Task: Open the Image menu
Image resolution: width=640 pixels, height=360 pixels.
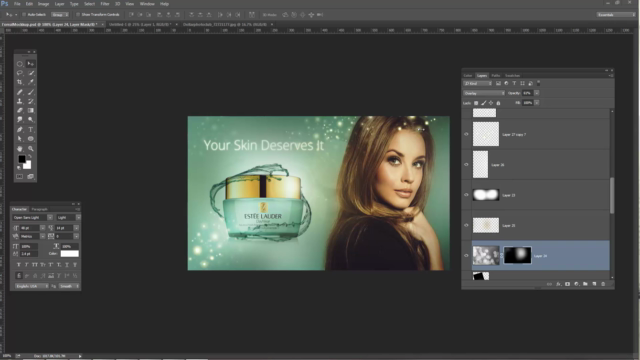Action: pyautogui.click(x=43, y=4)
